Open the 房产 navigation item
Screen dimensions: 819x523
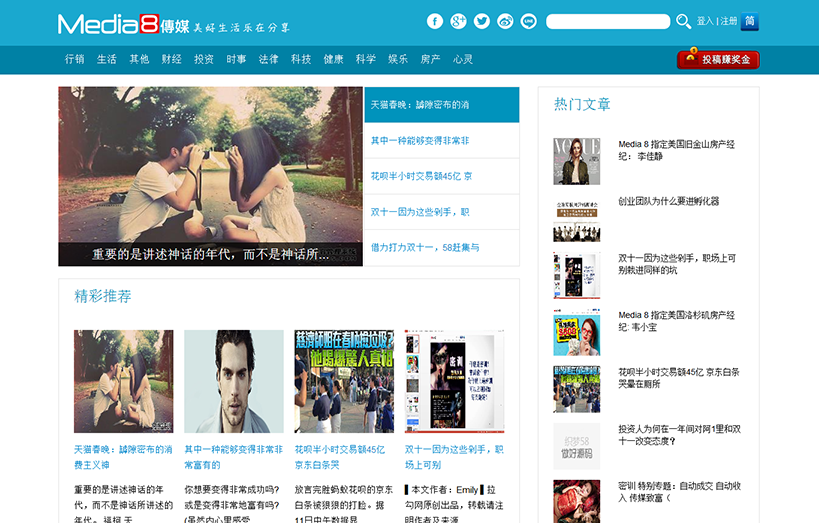coord(430,59)
